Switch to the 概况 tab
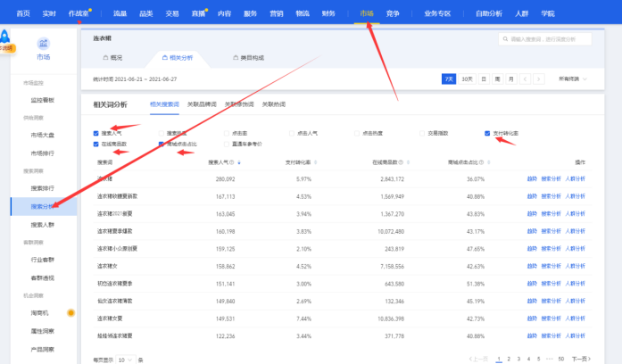This screenshot has height=364, width=622. point(112,57)
